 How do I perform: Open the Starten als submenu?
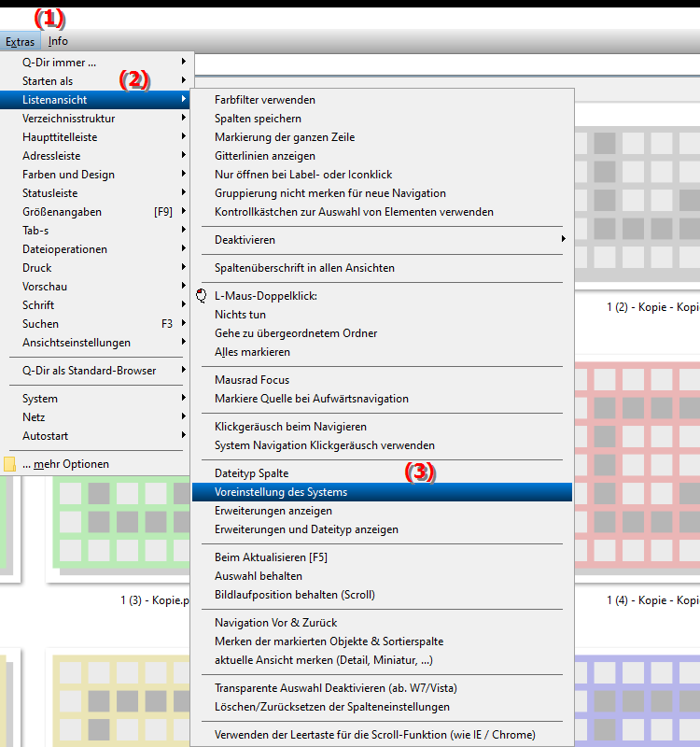[x=95, y=81]
